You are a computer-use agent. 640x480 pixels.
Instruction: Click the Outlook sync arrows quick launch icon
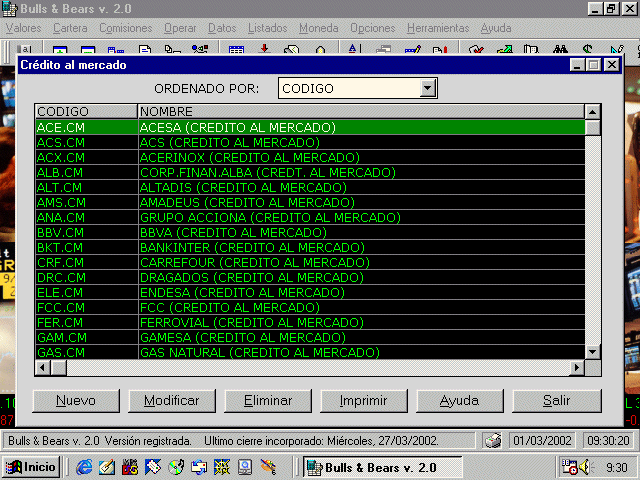(199, 467)
